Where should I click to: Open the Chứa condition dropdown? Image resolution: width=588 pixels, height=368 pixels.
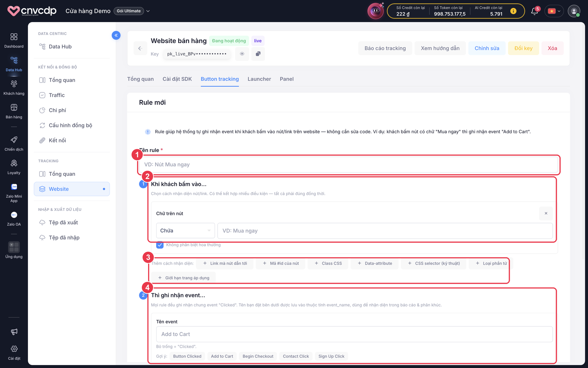pos(186,231)
